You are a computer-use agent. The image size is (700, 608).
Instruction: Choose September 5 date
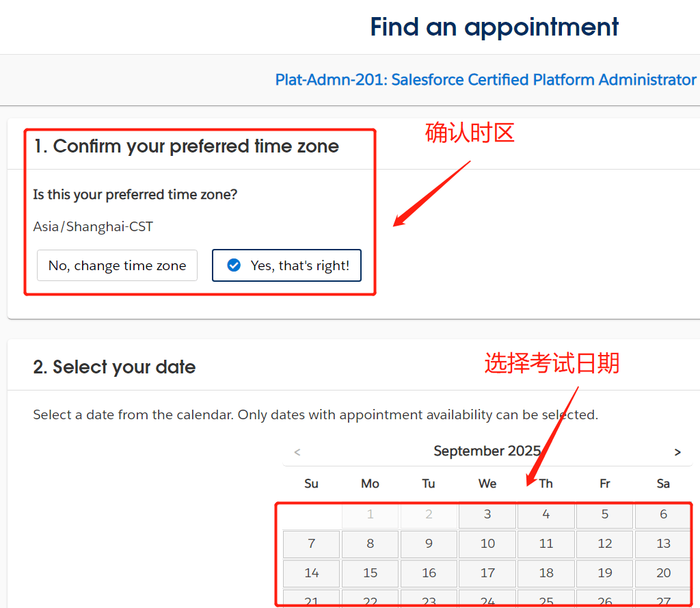pyautogui.click(x=604, y=514)
